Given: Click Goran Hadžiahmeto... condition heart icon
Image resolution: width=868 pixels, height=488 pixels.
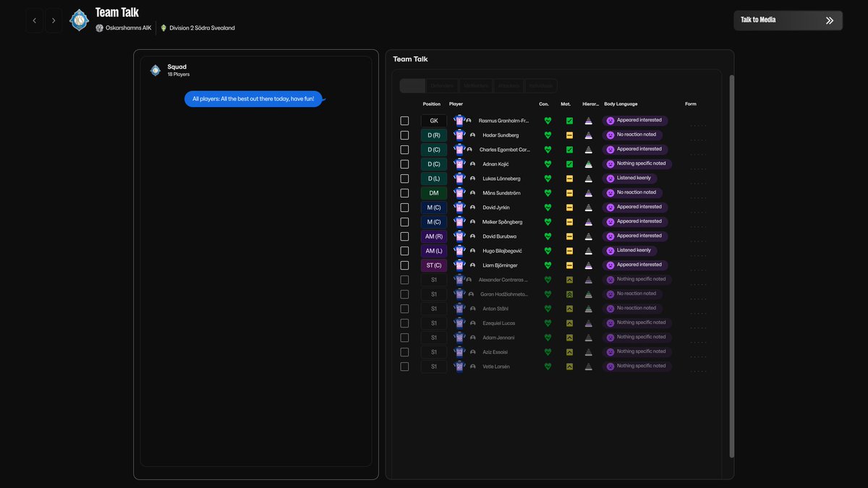Looking at the screenshot, I should (x=548, y=294).
